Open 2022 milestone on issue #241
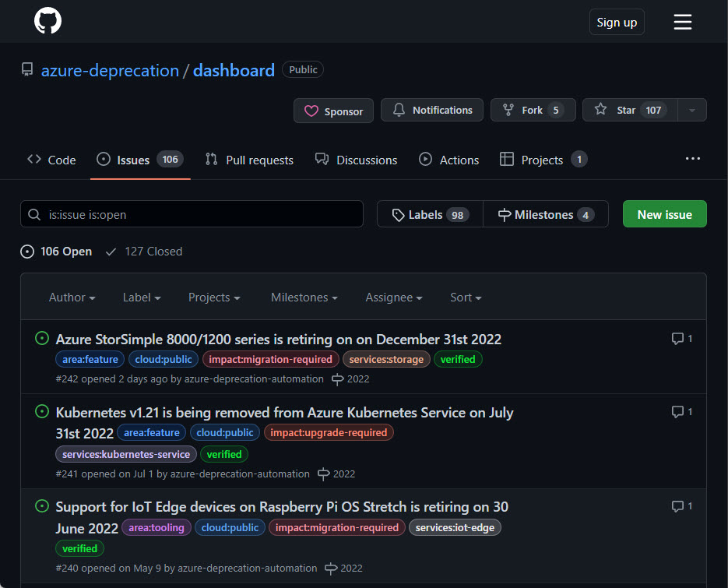Viewport: 728px width, 588px height. pyautogui.click(x=336, y=474)
